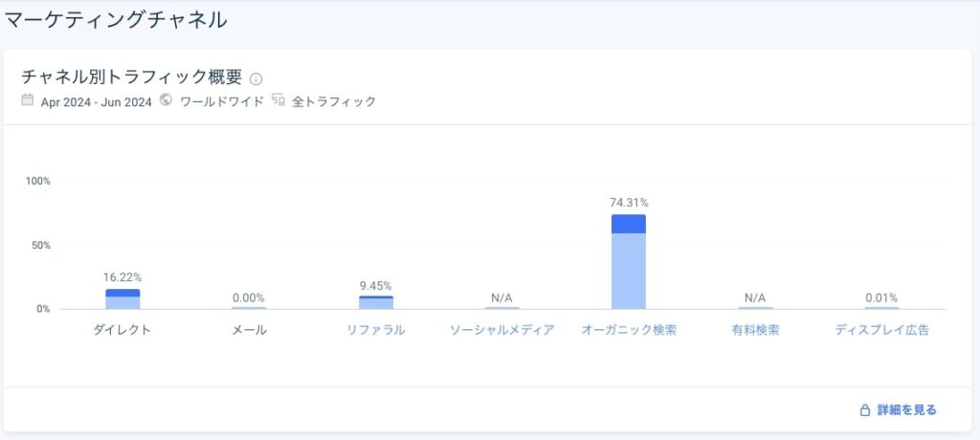
Task: Click the calendar icon before Apr 2024
Action: pos(28,100)
